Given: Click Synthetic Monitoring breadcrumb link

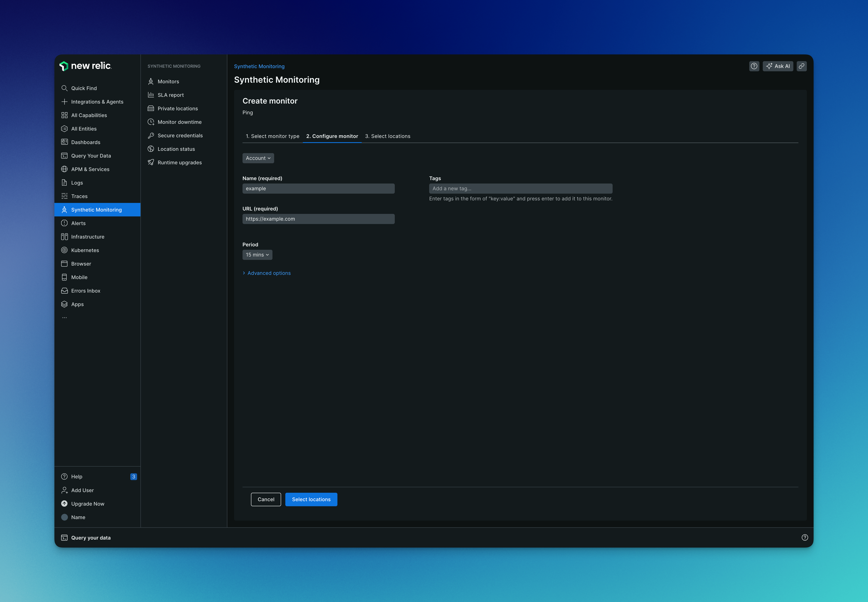Looking at the screenshot, I should point(259,66).
